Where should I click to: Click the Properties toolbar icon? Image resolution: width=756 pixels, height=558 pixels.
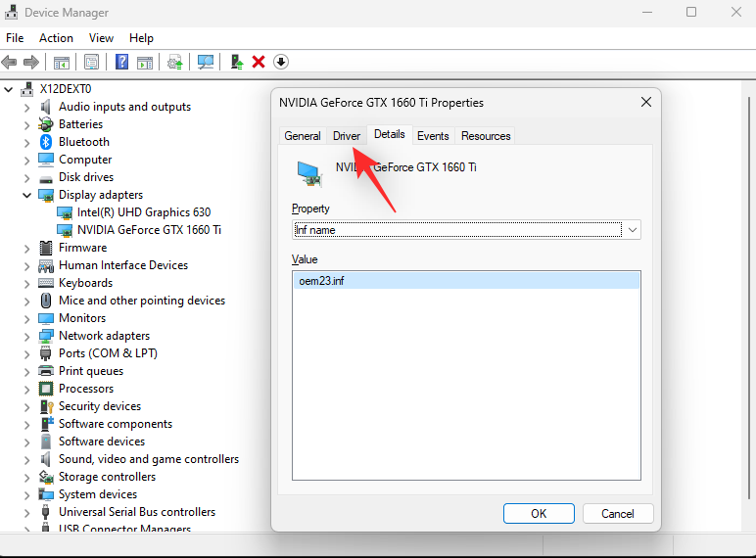coord(91,62)
